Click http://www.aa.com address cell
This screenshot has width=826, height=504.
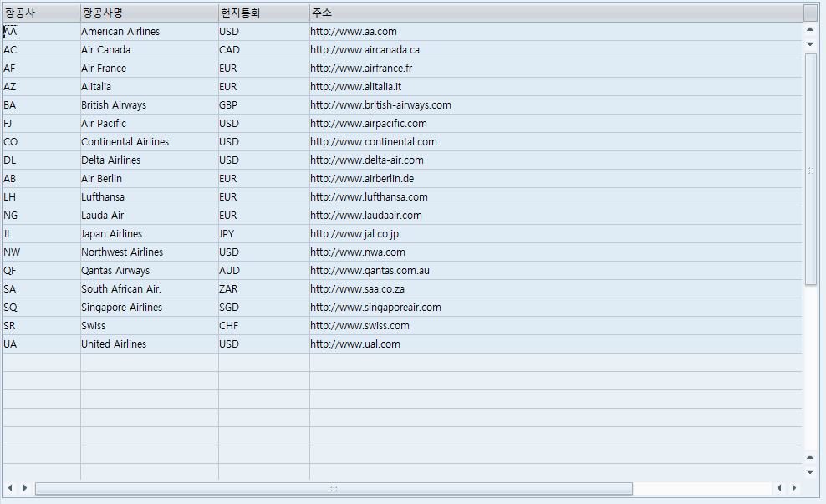pos(556,32)
